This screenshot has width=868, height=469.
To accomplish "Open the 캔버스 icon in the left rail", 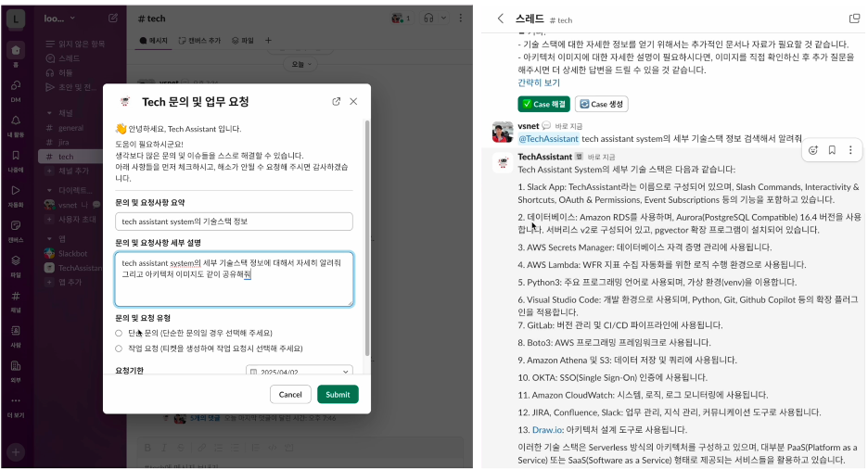I will [x=16, y=225].
